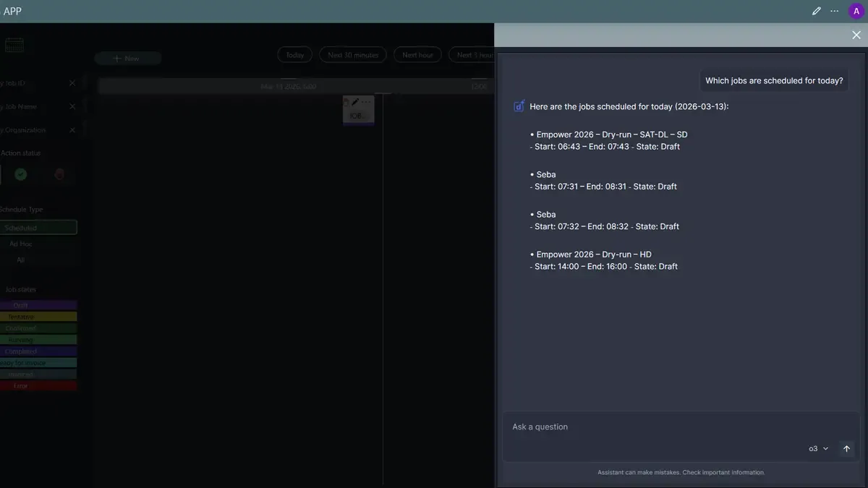Toggle the Running job state filter
The image size is (868, 488).
coord(38,340)
